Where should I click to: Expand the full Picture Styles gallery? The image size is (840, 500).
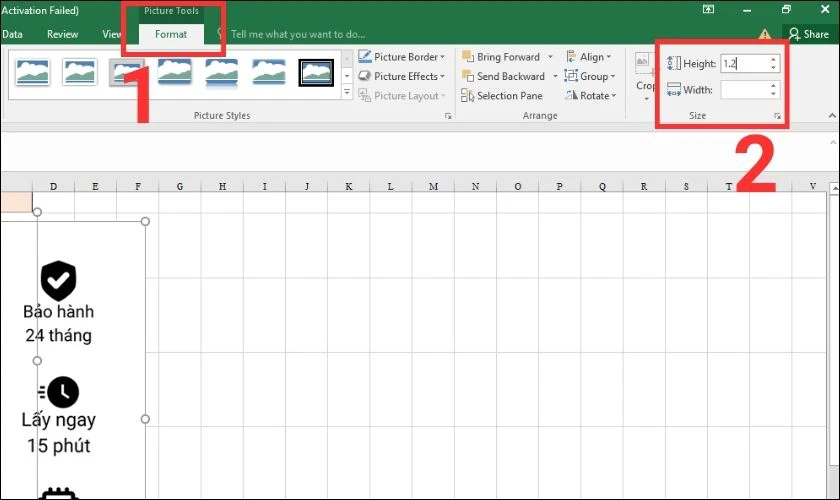coord(347,93)
